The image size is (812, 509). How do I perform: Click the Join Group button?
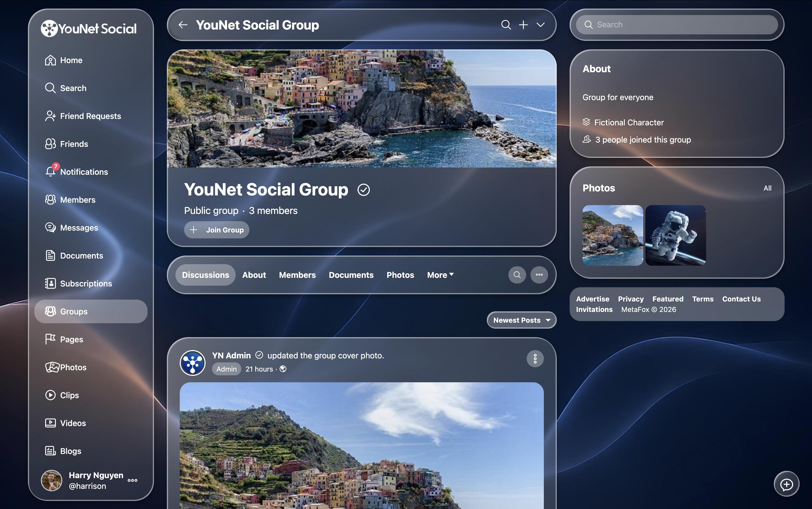pos(217,230)
